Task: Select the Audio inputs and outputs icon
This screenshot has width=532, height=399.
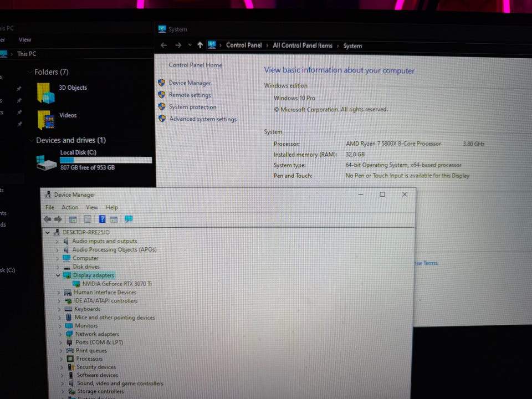Action: click(x=66, y=241)
